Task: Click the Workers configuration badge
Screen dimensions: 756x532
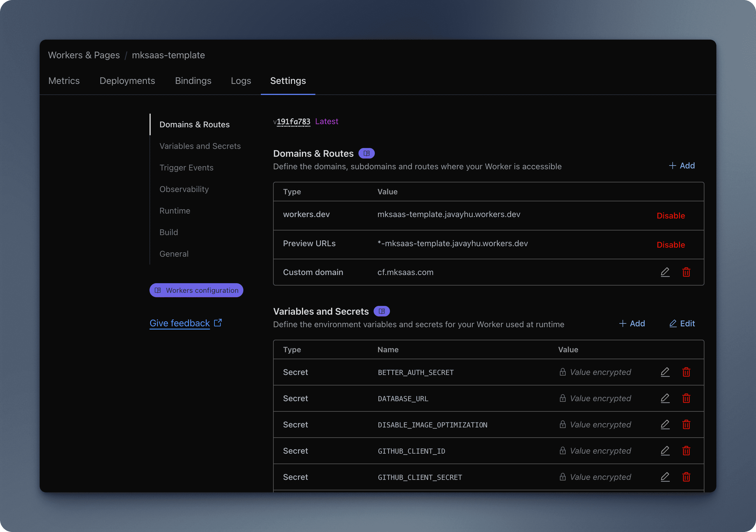Action: pos(196,290)
